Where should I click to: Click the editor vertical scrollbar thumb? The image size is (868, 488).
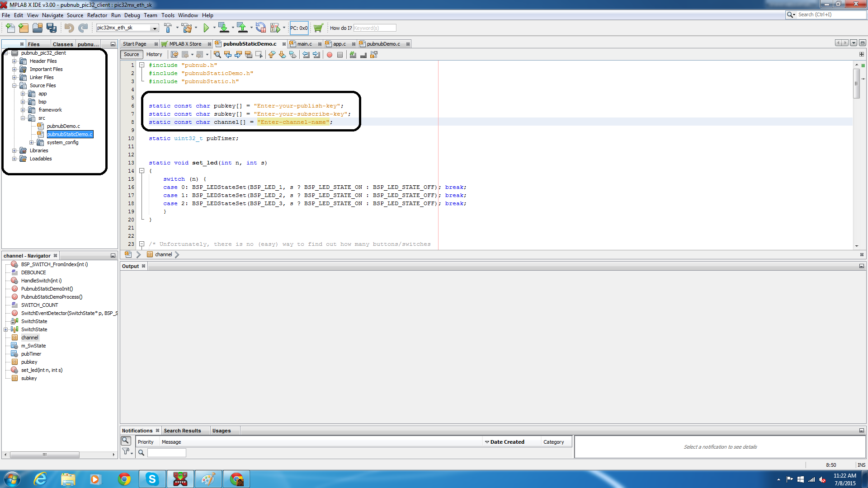click(x=856, y=84)
